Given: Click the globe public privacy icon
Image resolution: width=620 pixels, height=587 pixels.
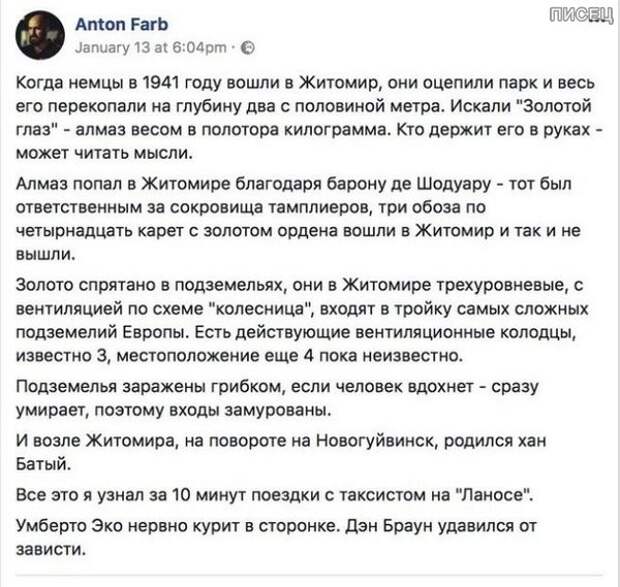Looking at the screenshot, I should (x=248, y=48).
